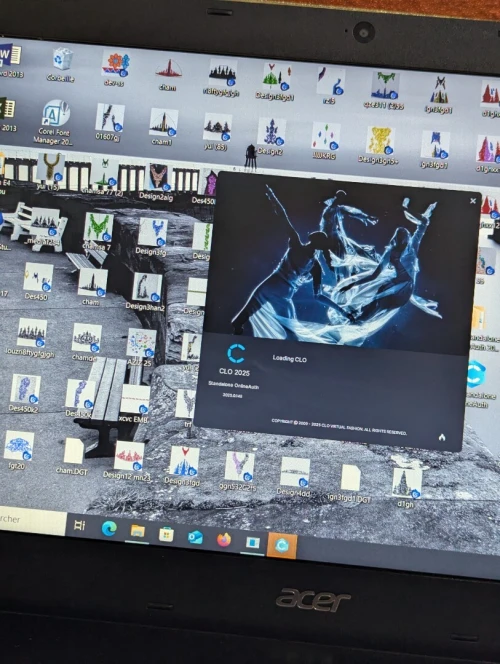This screenshot has height=664, width=500.
Task: Select the Design3han2 file
Action: [146, 292]
